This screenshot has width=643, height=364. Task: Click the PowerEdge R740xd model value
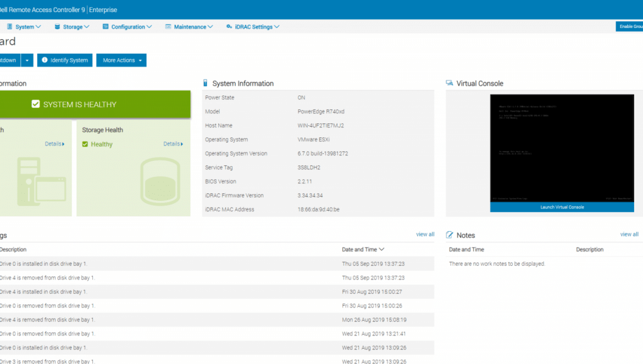pos(321,111)
